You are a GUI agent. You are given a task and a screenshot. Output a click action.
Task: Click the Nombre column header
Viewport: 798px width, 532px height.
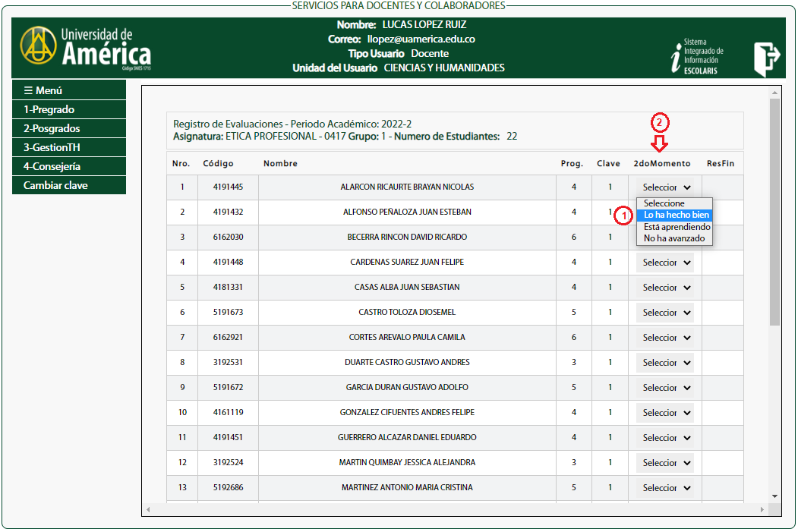pos(280,163)
